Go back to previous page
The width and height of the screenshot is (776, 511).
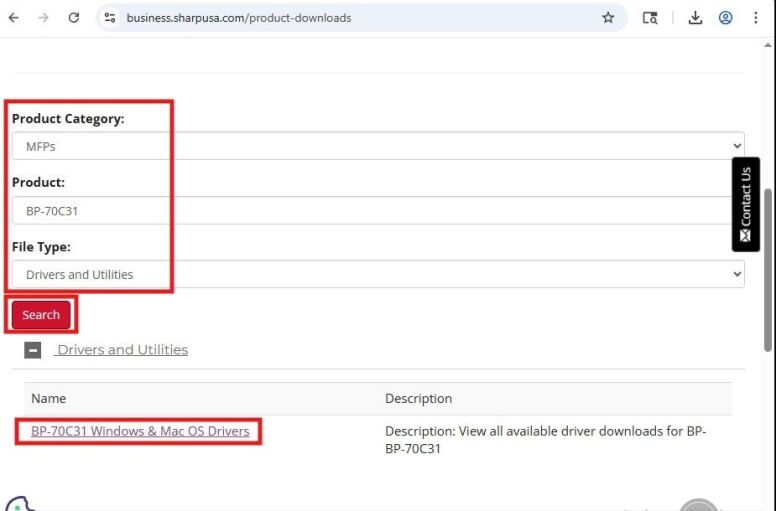(x=13, y=18)
